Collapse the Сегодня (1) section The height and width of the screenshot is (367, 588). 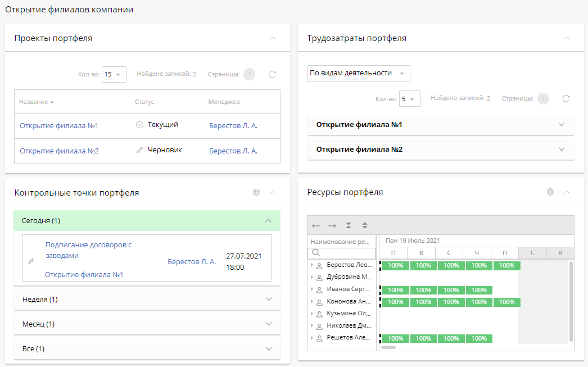click(x=268, y=221)
